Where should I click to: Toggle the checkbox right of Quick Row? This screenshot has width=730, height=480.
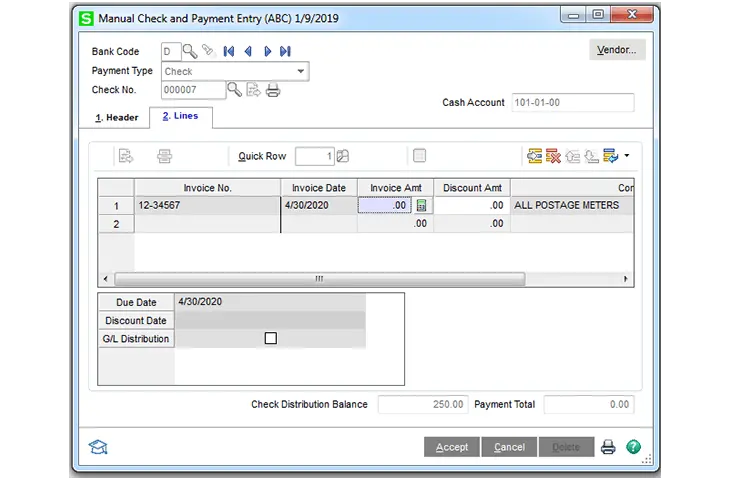[419, 156]
